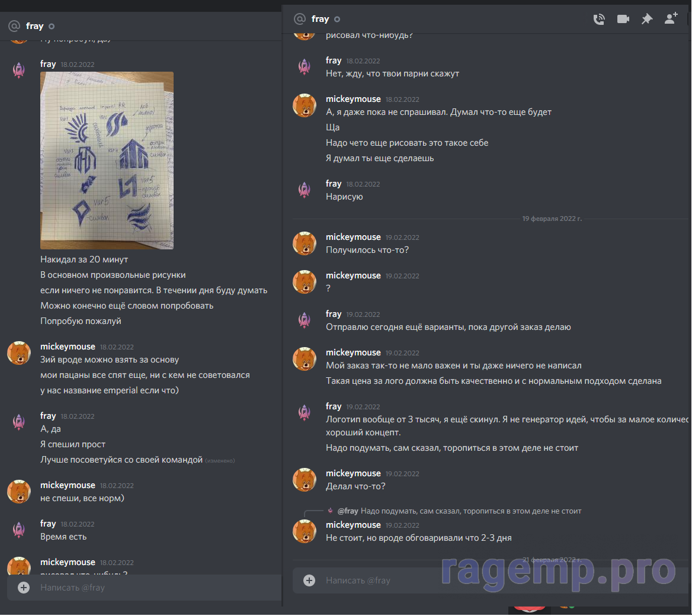Click the @ icon in the left chat header
The height and width of the screenshot is (616, 692).
[x=14, y=26]
